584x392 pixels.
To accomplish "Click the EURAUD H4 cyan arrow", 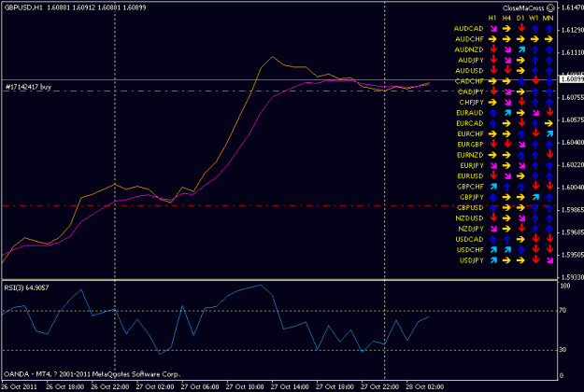I will pyautogui.click(x=507, y=113).
